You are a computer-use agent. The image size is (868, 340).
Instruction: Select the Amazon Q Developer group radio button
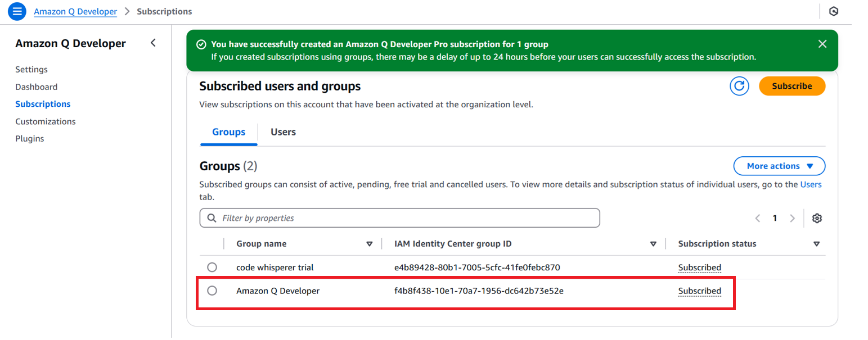tap(212, 291)
